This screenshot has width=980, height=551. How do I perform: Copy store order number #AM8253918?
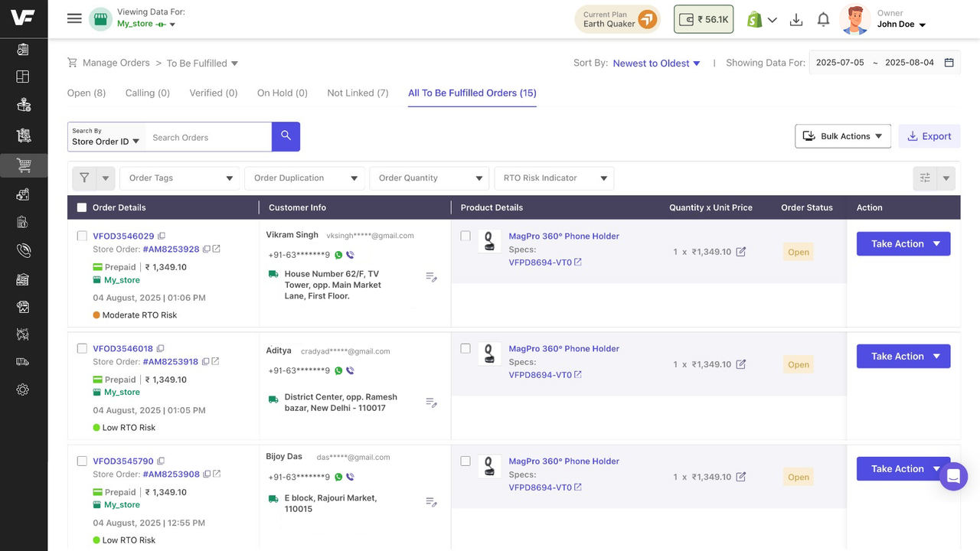click(x=207, y=362)
